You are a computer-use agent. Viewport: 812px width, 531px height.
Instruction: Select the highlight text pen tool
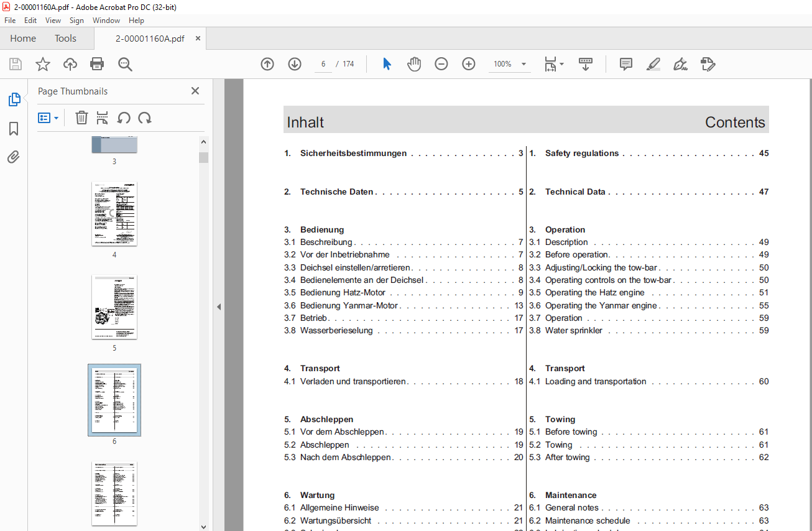coord(653,64)
